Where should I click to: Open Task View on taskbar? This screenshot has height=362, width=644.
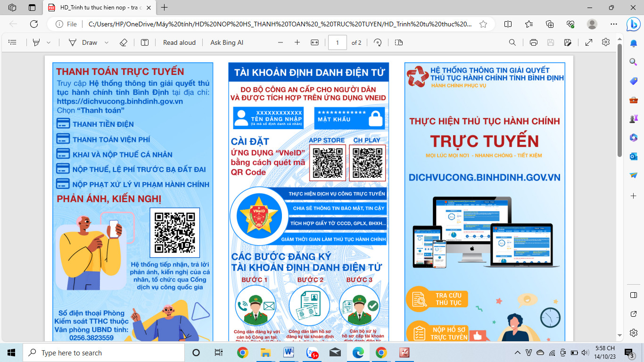(x=218, y=353)
